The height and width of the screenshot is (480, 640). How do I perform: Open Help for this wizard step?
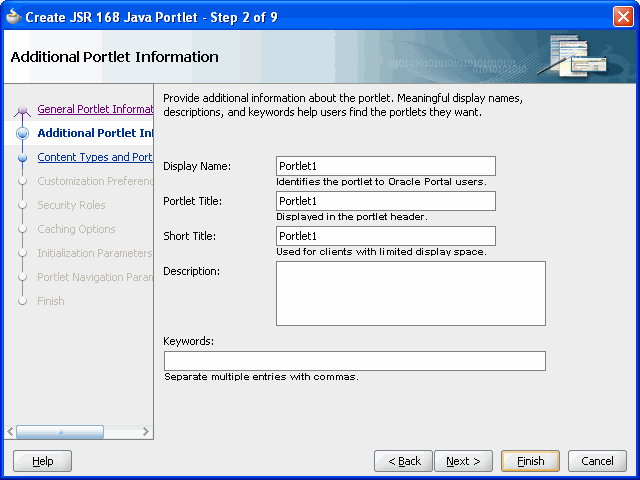click(42, 461)
